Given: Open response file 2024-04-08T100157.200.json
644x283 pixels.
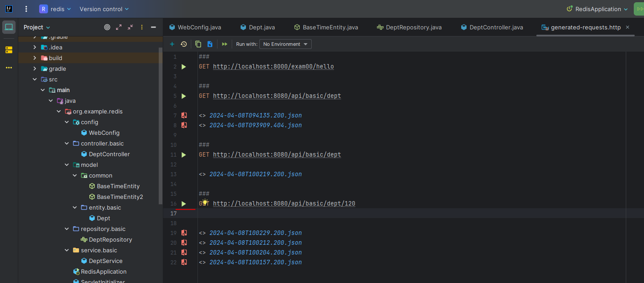Looking at the screenshot, I should point(256,262).
